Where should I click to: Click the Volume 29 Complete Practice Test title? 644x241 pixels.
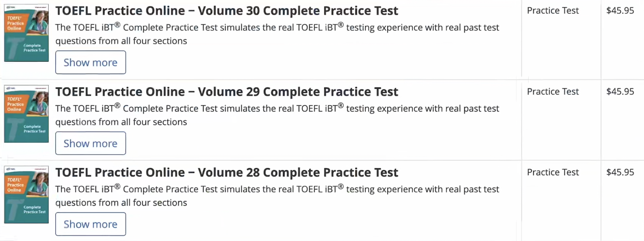pos(226,92)
